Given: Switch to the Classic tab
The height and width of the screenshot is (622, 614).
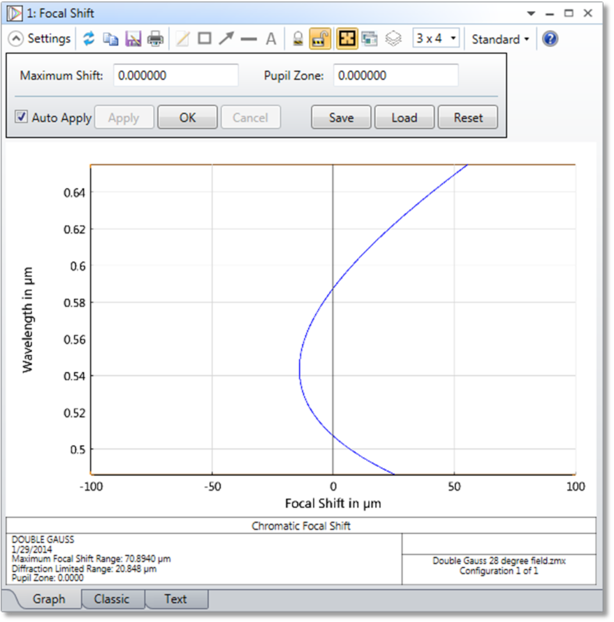Looking at the screenshot, I should pyautogui.click(x=111, y=599).
